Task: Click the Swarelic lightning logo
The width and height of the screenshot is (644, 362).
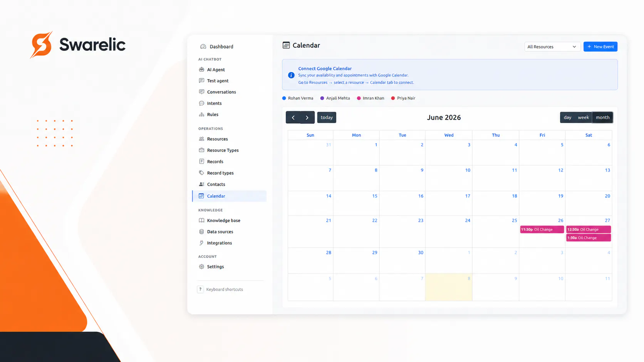Action: coord(42,45)
